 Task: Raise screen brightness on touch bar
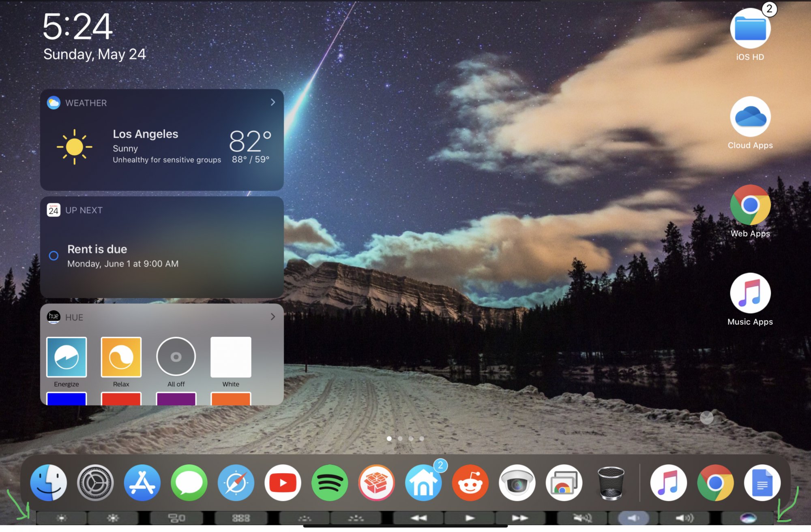113,518
